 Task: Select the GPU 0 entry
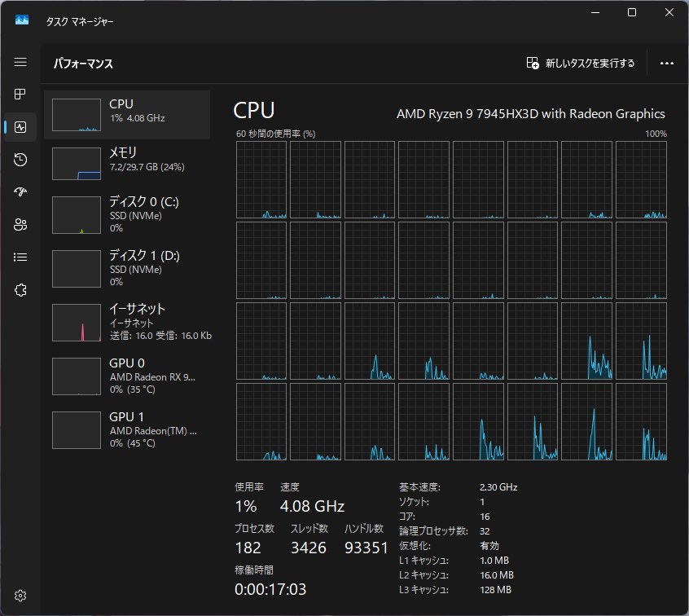[127, 376]
